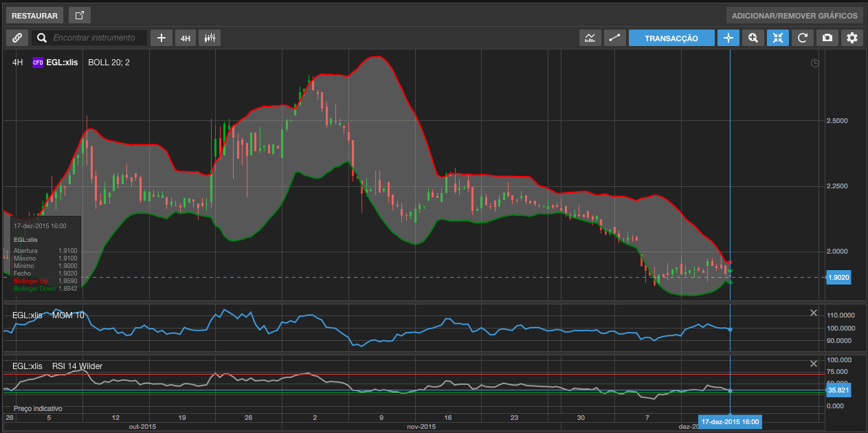This screenshot has height=433, width=868.
Task: Open the technical indicators menu
Action: click(590, 38)
